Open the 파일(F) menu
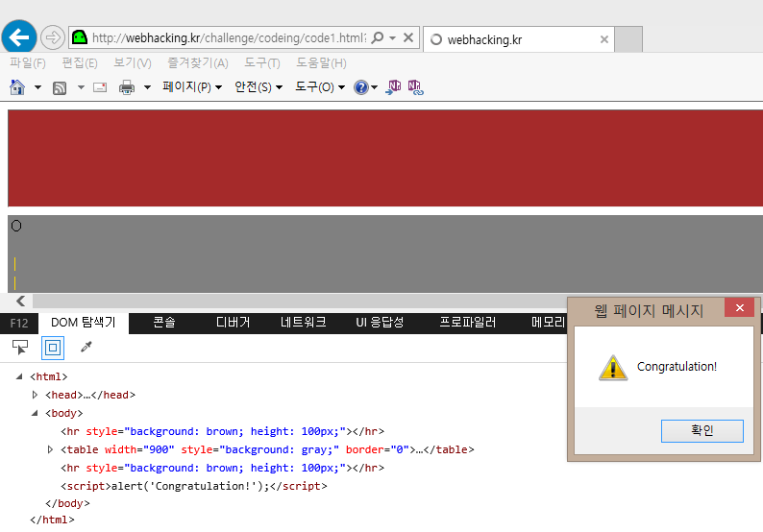Viewport: 763px width, 532px height. tap(28, 62)
